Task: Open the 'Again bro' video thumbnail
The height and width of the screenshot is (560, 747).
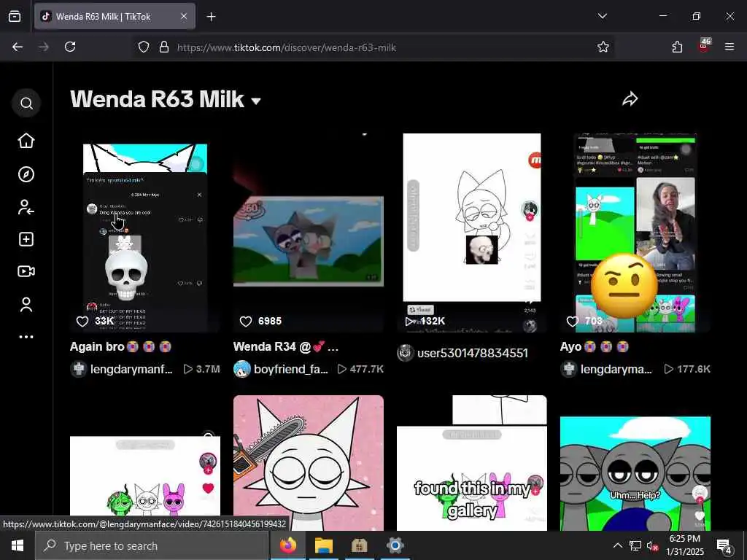Action: (145, 233)
